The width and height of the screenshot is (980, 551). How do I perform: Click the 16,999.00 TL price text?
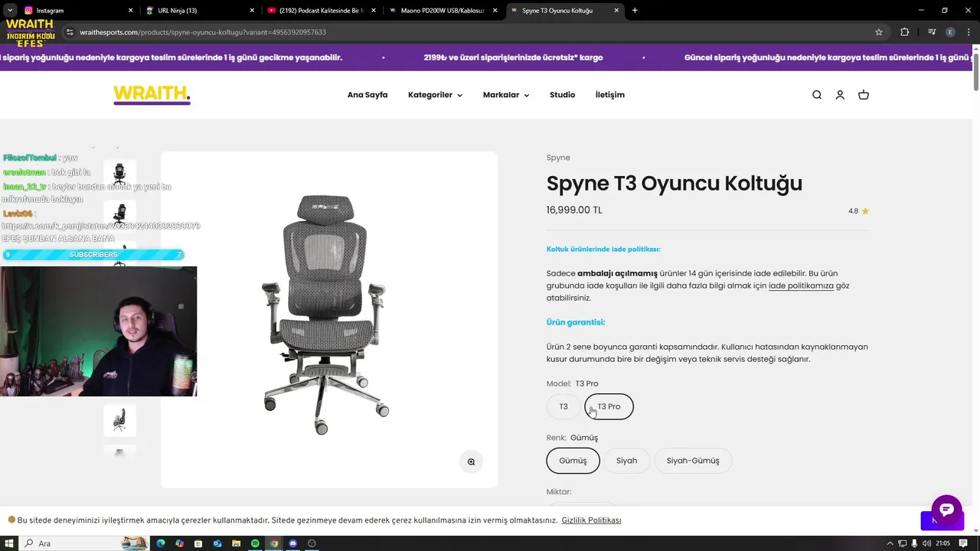(574, 210)
